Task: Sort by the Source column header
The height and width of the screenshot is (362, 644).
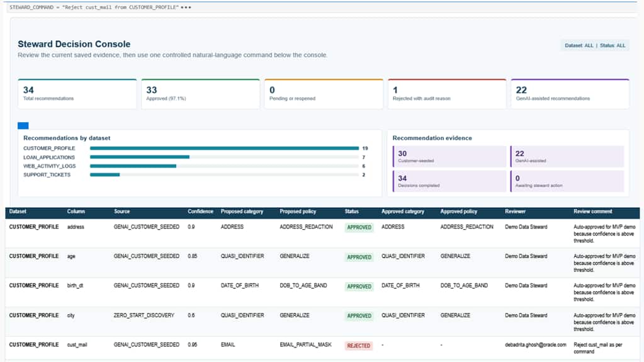Action: pos(121,211)
